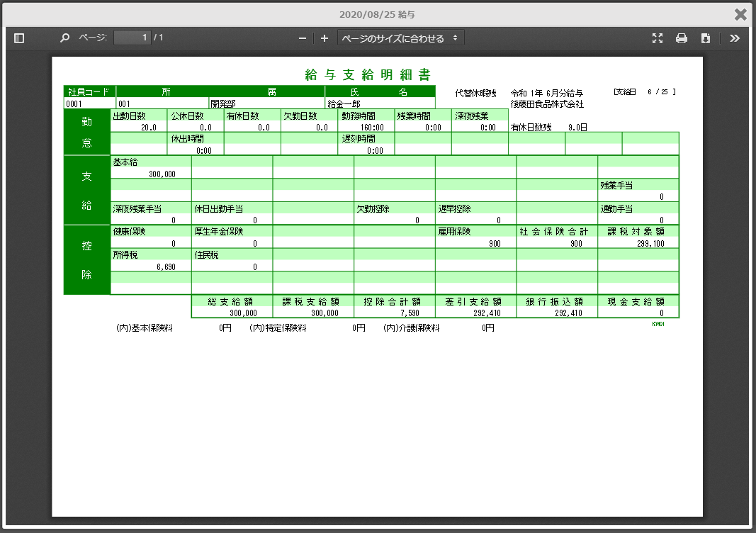Close the payslip preview dialog
The width and height of the screenshot is (756, 533).
740,14
